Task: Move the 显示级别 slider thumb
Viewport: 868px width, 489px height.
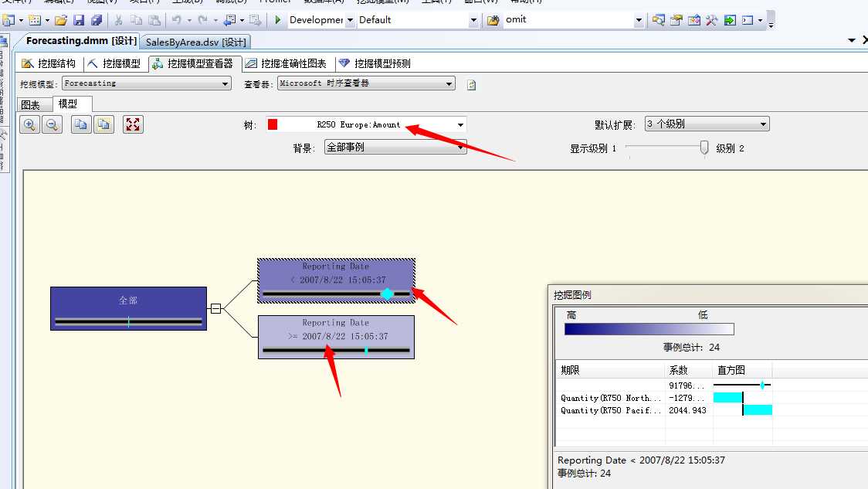Action: point(704,148)
